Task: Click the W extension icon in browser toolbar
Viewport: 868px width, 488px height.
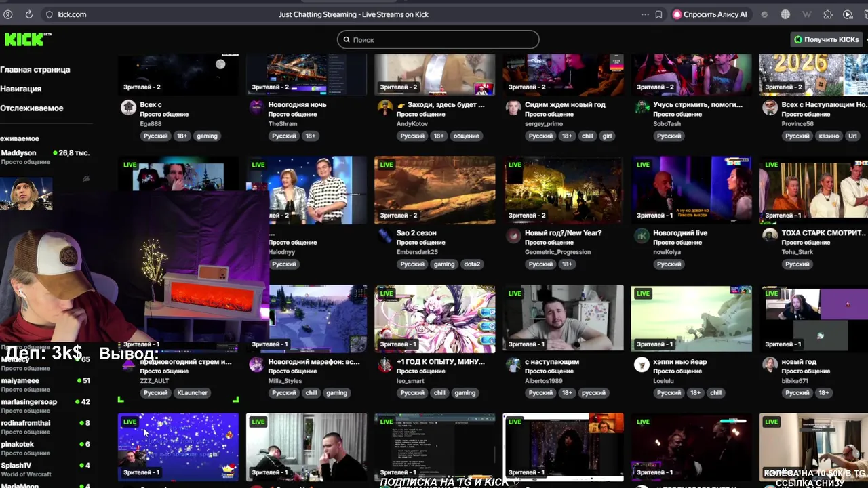Action: 806,14
